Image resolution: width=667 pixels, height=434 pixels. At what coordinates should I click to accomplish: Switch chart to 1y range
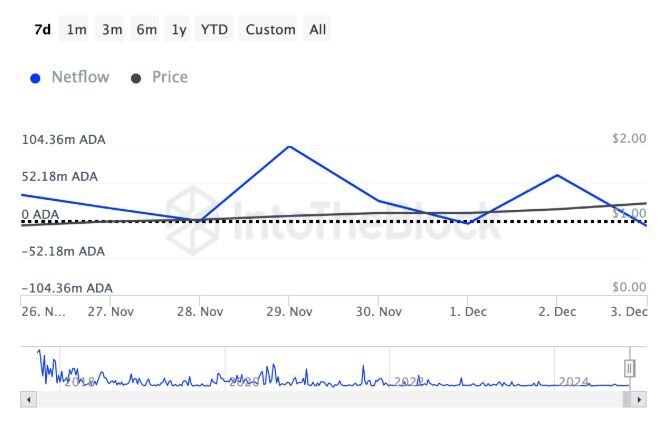[x=179, y=29]
